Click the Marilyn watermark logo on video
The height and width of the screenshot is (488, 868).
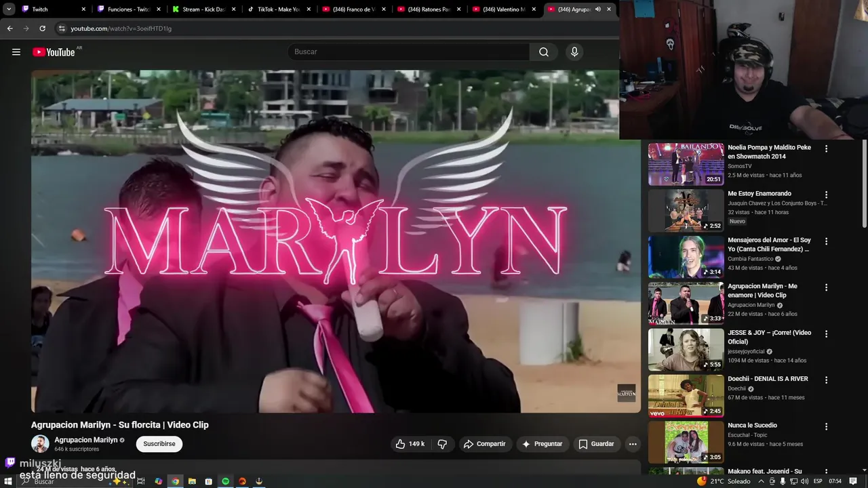(x=627, y=393)
